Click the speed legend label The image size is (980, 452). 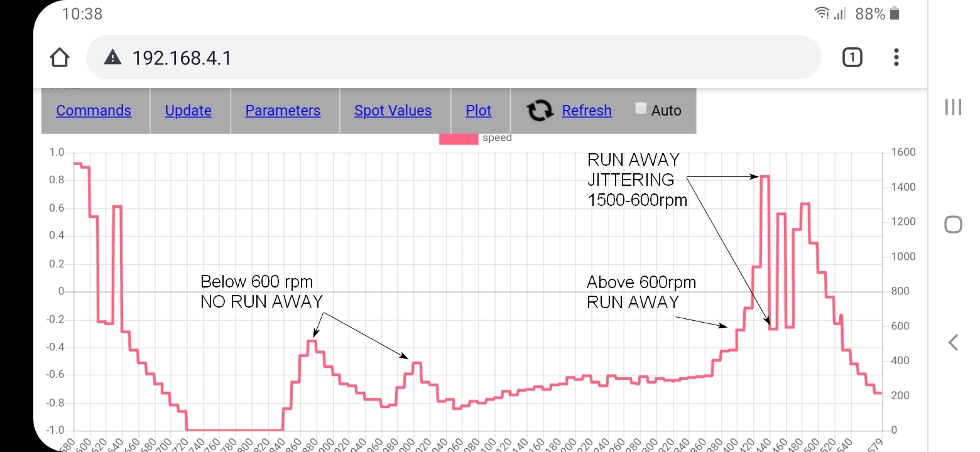tap(497, 138)
